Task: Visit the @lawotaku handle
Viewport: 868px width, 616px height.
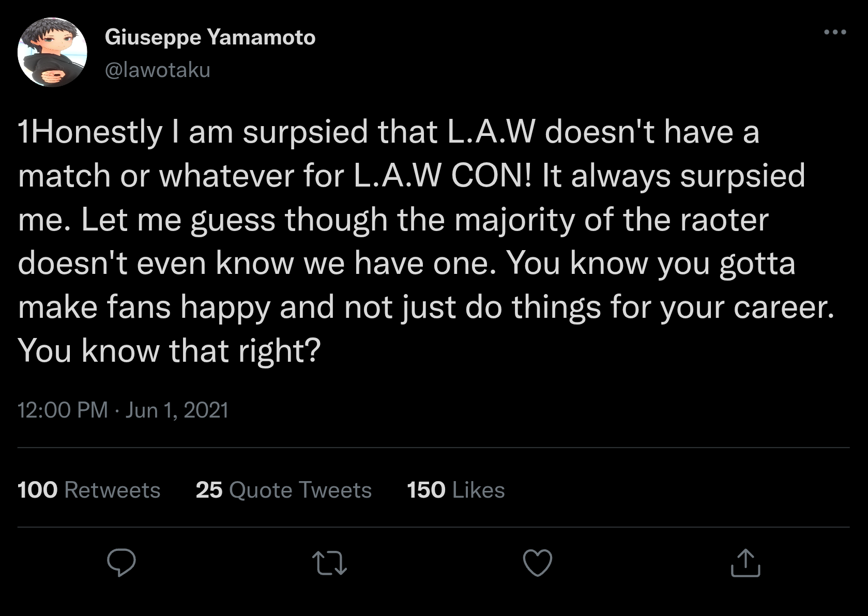Action: tap(158, 70)
